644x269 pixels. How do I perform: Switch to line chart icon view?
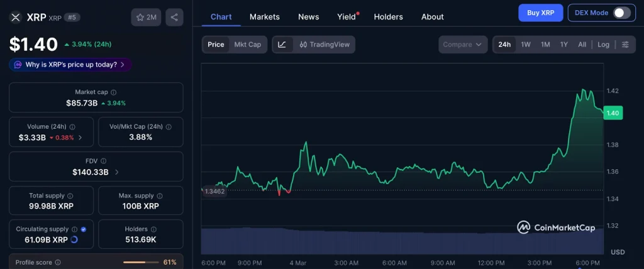(282, 45)
